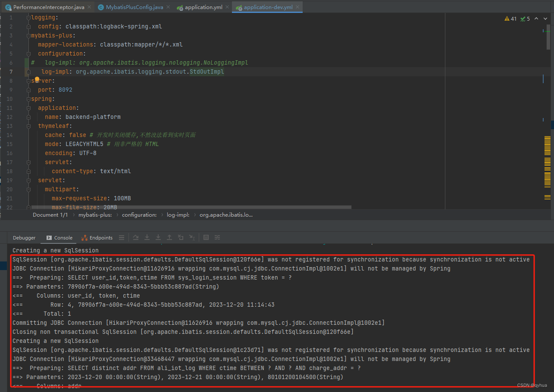The width and height of the screenshot is (554, 392).
Task: Collapse the application block on line 11
Action: 28,108
